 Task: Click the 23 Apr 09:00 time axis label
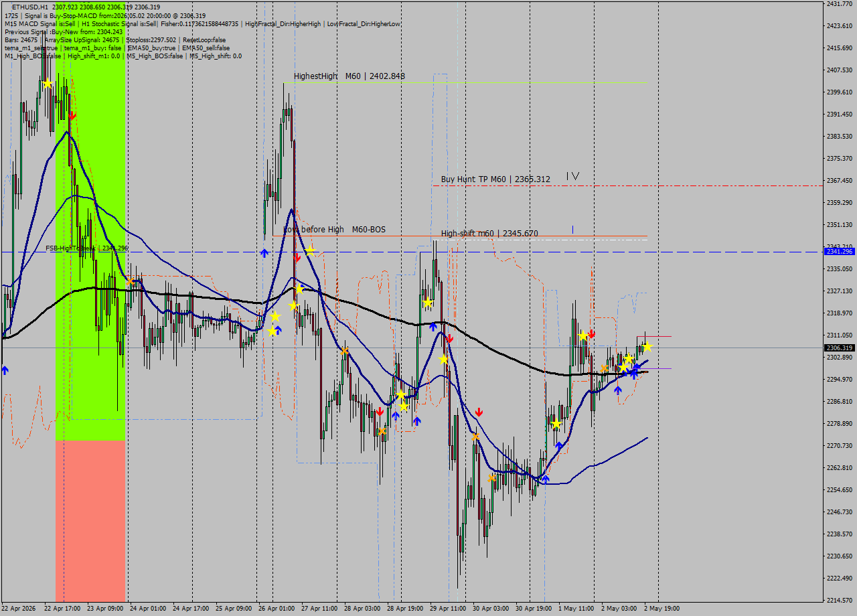(x=104, y=609)
